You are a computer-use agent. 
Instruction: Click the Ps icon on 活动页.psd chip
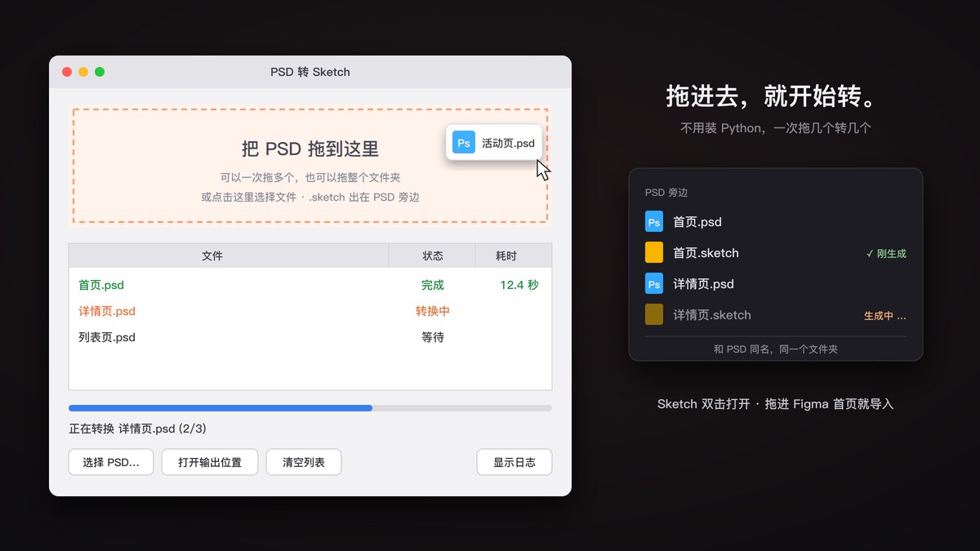coord(464,143)
